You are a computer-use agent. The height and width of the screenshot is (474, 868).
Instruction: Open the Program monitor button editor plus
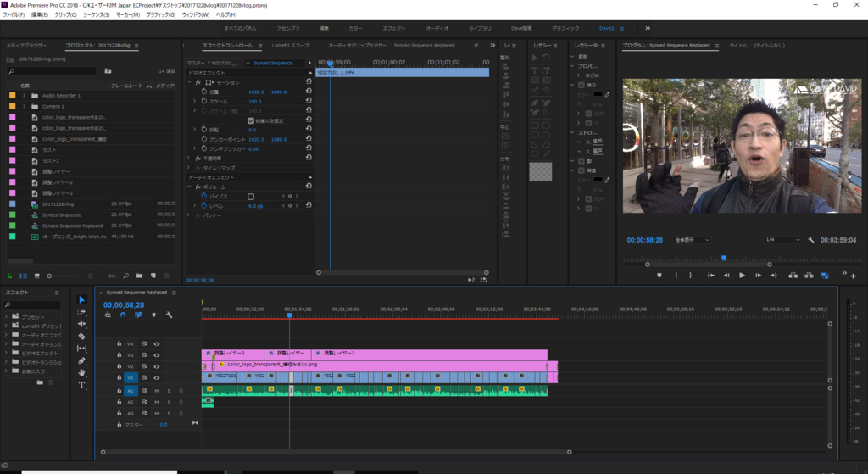click(x=853, y=276)
